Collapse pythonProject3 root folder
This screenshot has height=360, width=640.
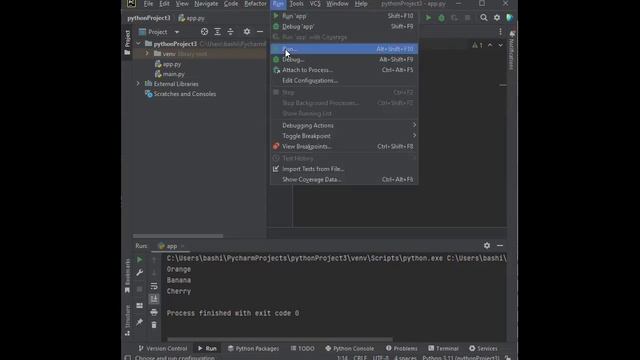pos(139,43)
